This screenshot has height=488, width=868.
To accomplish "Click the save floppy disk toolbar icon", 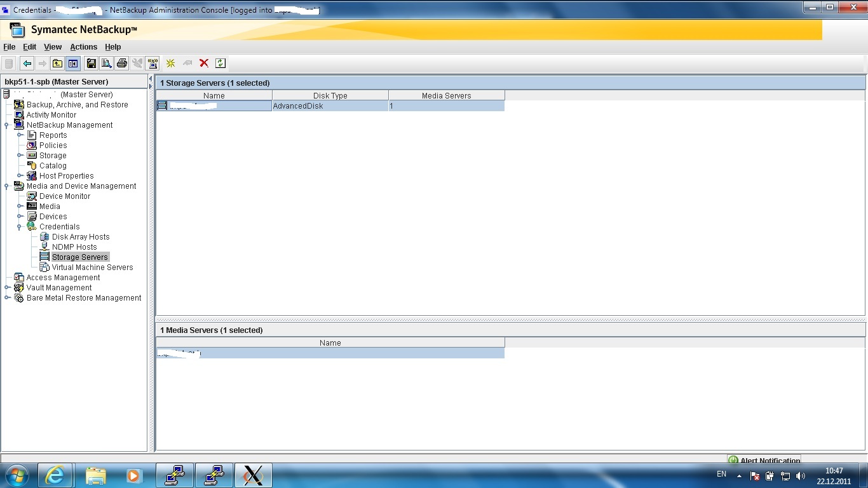I will click(x=92, y=63).
